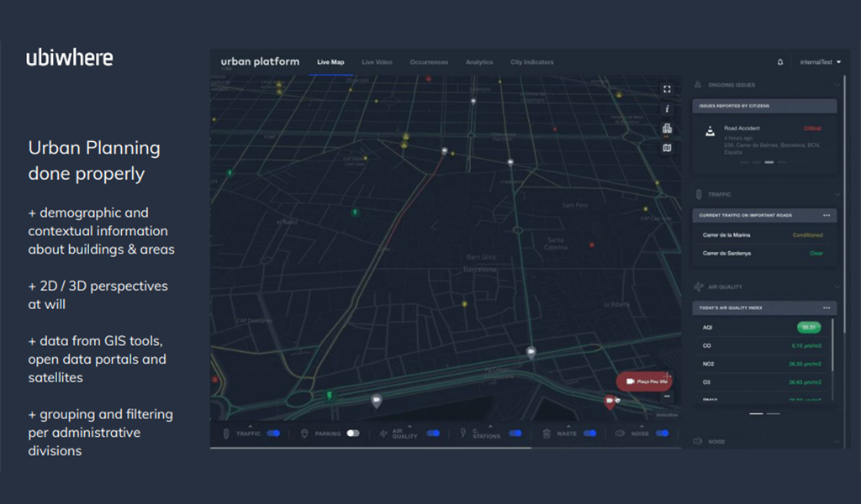Open the Analytics tab

479,62
